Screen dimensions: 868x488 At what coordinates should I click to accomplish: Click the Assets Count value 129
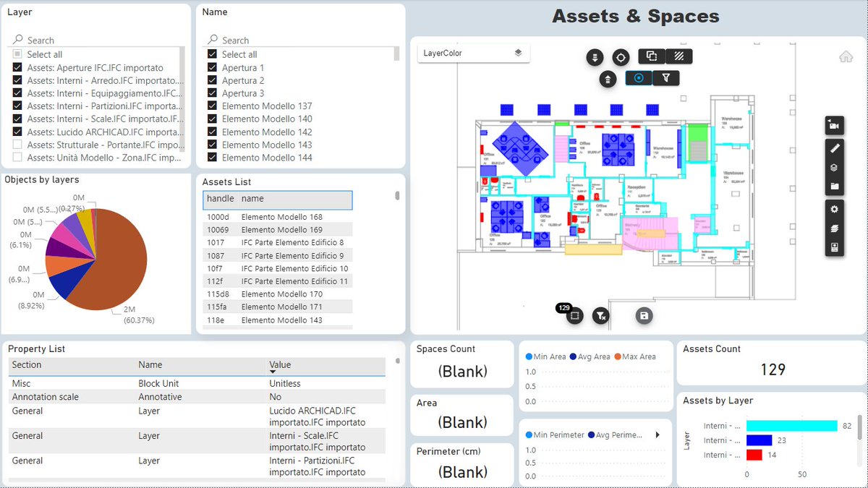(773, 369)
